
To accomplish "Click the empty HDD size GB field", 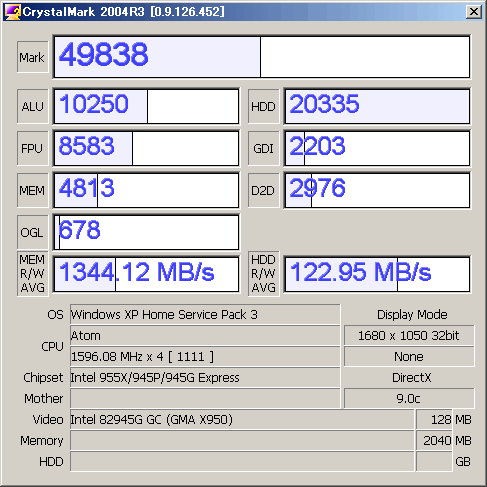I will [x=434, y=461].
